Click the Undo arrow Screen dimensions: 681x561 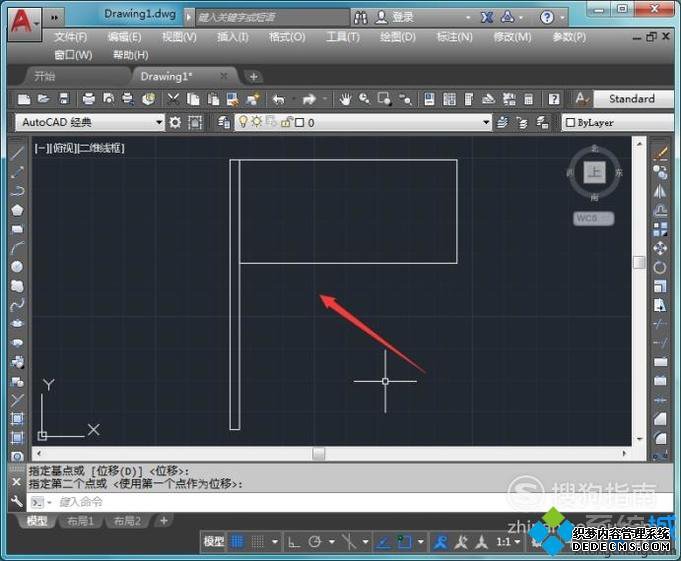point(278,99)
